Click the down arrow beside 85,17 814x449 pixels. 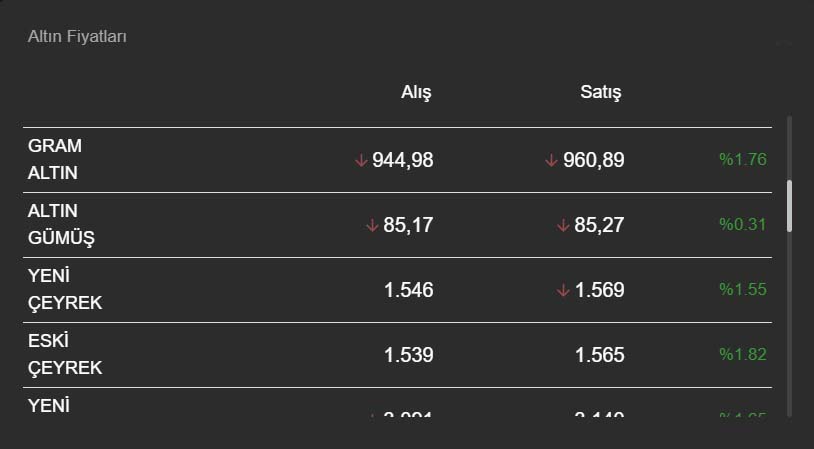(372, 225)
